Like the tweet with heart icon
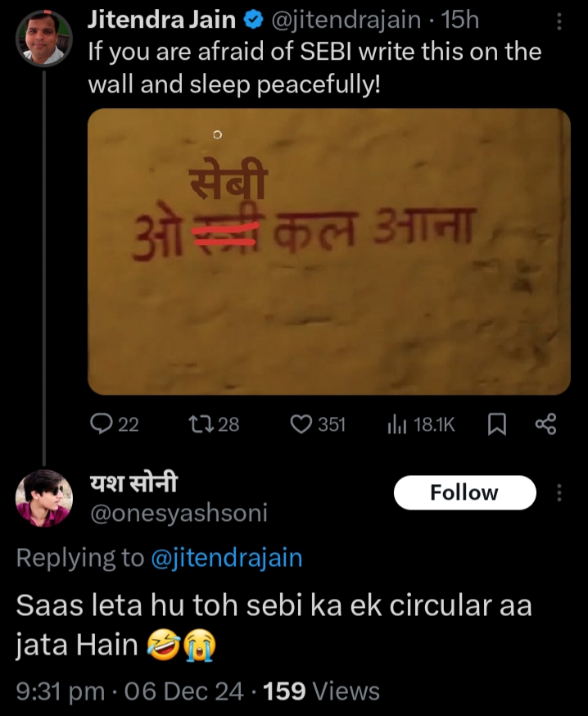Screen dimensions: 588x716 (303, 424)
